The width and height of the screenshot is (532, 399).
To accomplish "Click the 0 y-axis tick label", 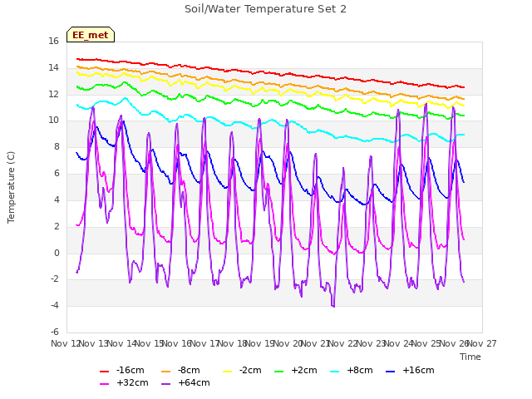I will click(x=57, y=253).
